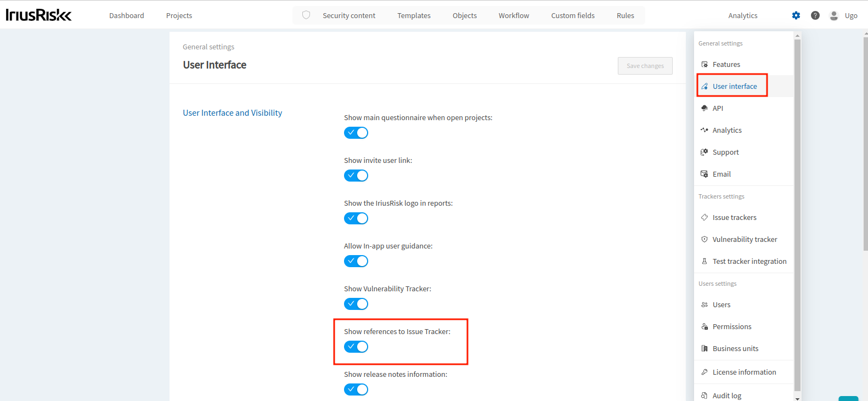Open the Audit log settings link
Viewport: 868px width, 401px height.
(x=727, y=396)
